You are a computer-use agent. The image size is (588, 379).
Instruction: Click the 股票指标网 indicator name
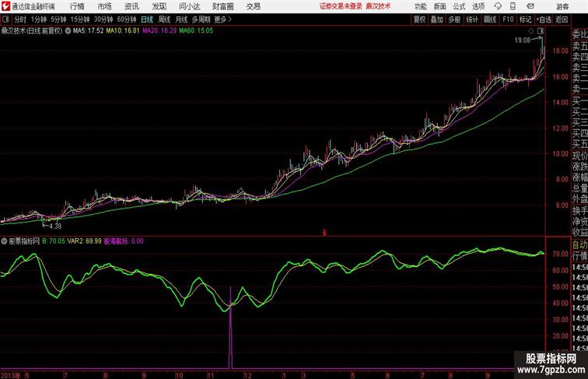[24, 241]
